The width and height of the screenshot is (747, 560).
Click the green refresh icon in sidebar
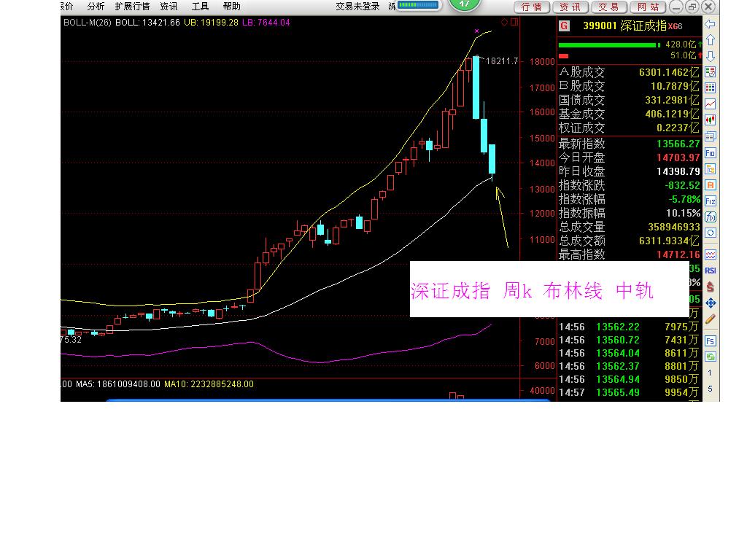[x=710, y=357]
